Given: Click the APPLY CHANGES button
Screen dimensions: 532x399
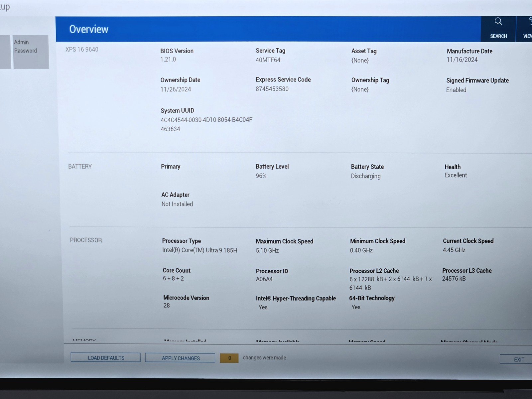Looking at the screenshot, I should [x=180, y=358].
